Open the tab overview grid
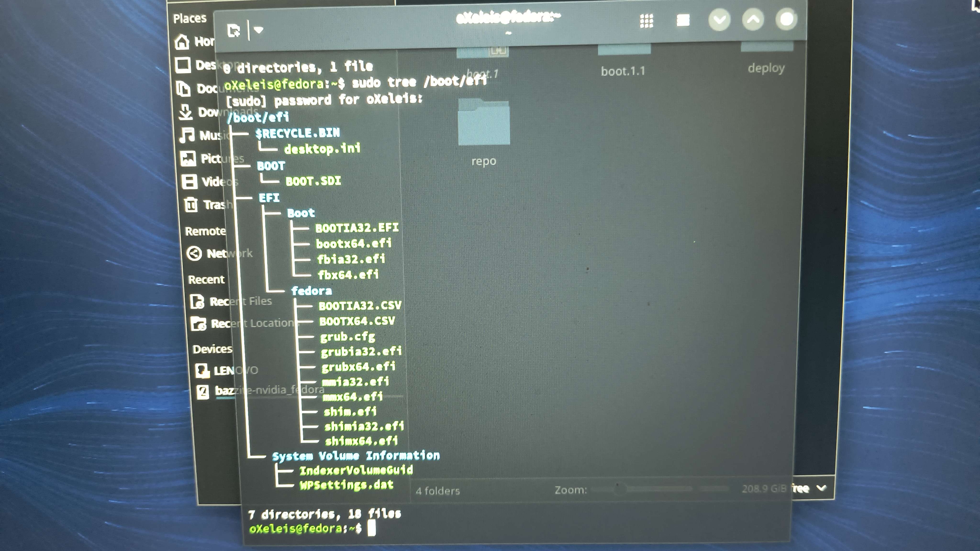 point(646,21)
